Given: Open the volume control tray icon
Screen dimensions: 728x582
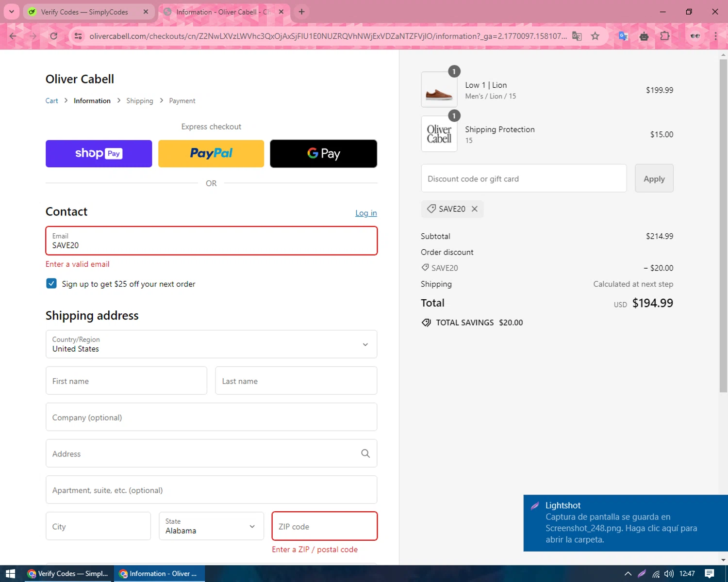Looking at the screenshot, I should click(x=669, y=574).
